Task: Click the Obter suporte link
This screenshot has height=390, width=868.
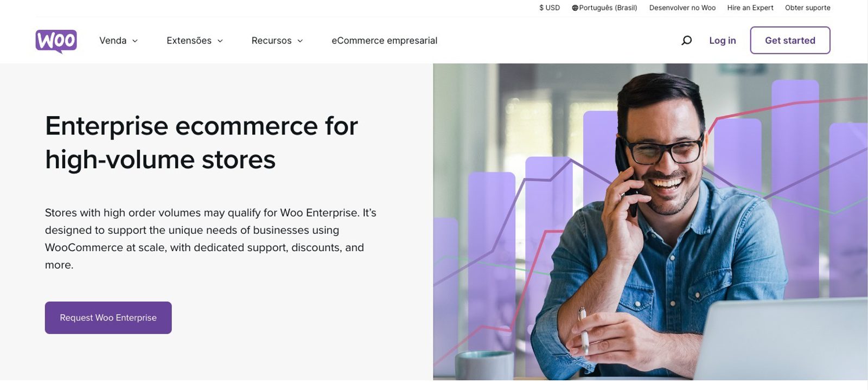Action: coord(807,8)
